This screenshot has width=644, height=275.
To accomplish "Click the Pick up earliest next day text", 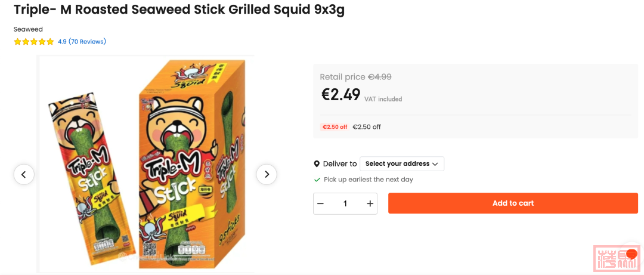I will 368,180.
